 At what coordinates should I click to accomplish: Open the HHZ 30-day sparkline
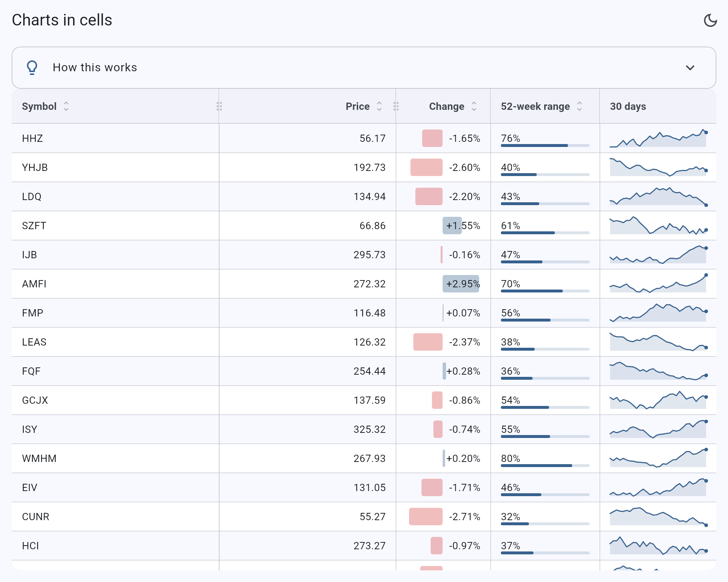(658, 138)
